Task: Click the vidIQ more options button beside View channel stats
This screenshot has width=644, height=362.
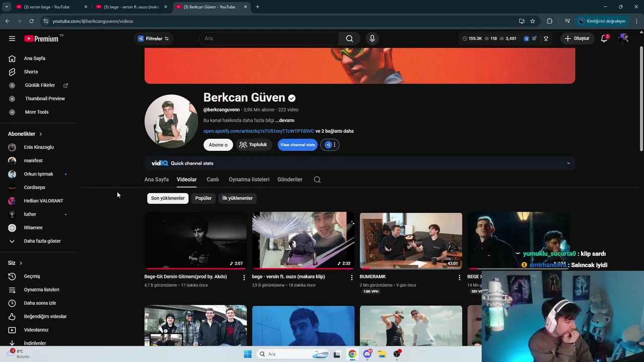Action: tap(330, 145)
